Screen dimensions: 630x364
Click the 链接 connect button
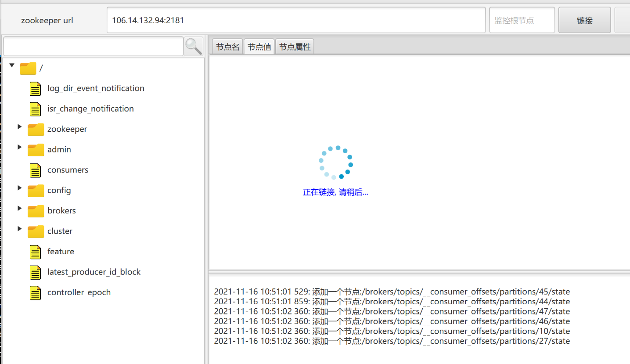(x=584, y=20)
